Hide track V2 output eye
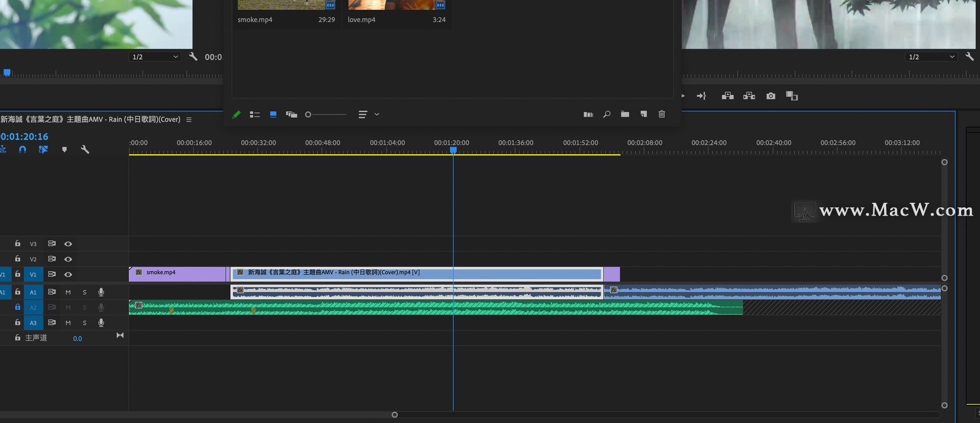The width and height of the screenshot is (980, 423). coord(68,260)
